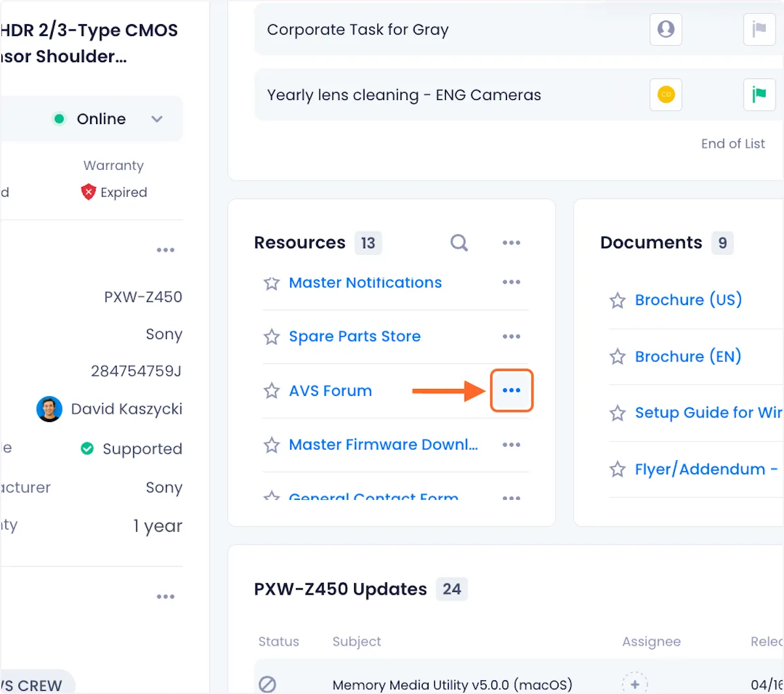The image size is (784, 694).
Task: Star the Flyer/Addendum document
Action: (x=617, y=469)
